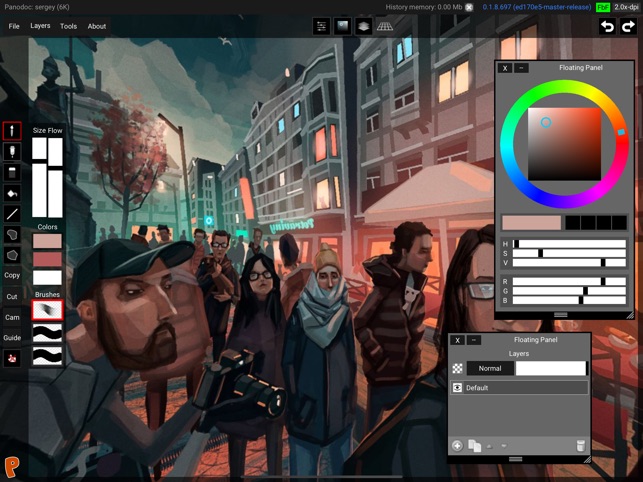The height and width of the screenshot is (482, 643).
Task: Click the 2.0x-dpi button
Action: coord(626,7)
